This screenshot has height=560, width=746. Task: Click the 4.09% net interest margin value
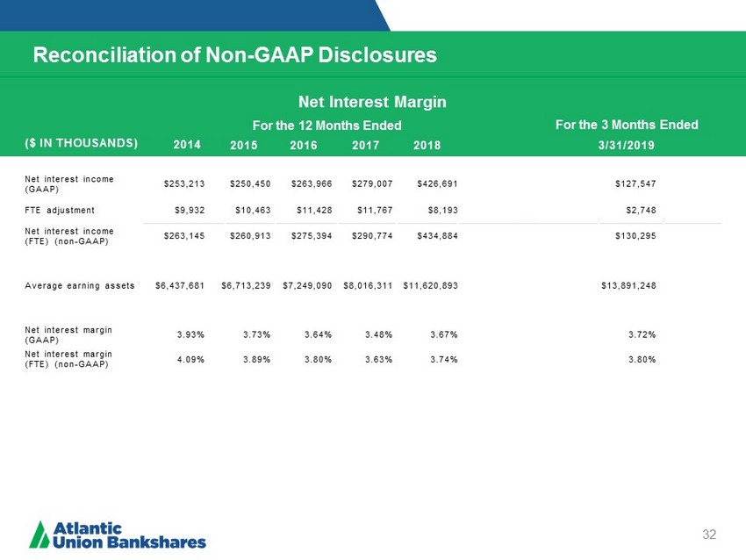[x=190, y=357]
